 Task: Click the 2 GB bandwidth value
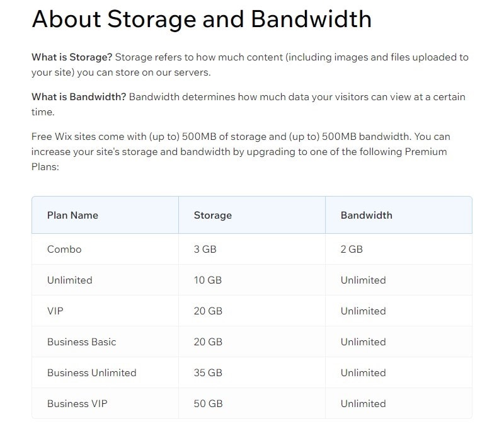352,249
